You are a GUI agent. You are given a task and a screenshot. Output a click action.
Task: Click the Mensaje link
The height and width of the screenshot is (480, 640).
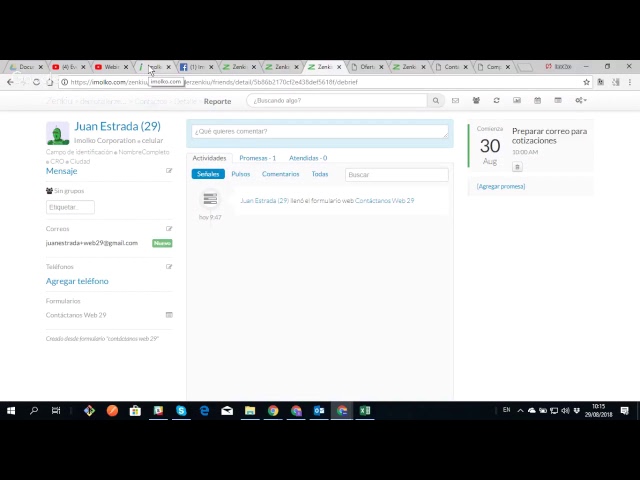pos(62,171)
